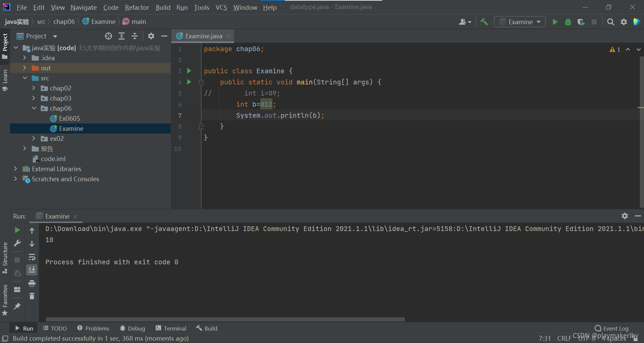
Task: Click the warning indicator showing 1 problem
Action: point(615,49)
